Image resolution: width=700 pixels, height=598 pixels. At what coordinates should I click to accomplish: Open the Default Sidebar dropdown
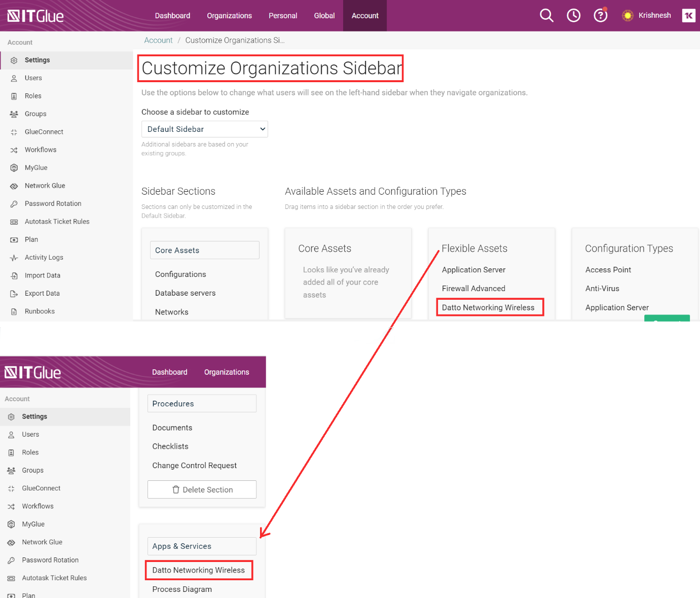205,129
